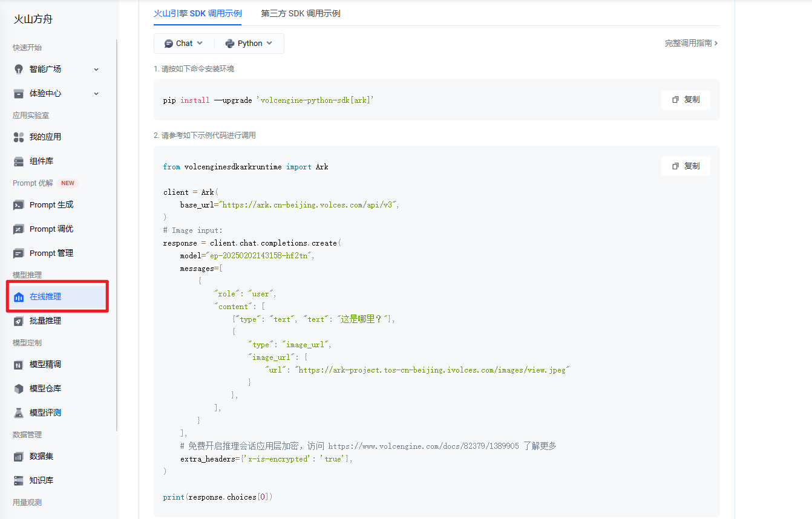Viewport: 812px width, 519px height.
Task: Select 在线推理 in sidebar
Action: tap(59, 296)
